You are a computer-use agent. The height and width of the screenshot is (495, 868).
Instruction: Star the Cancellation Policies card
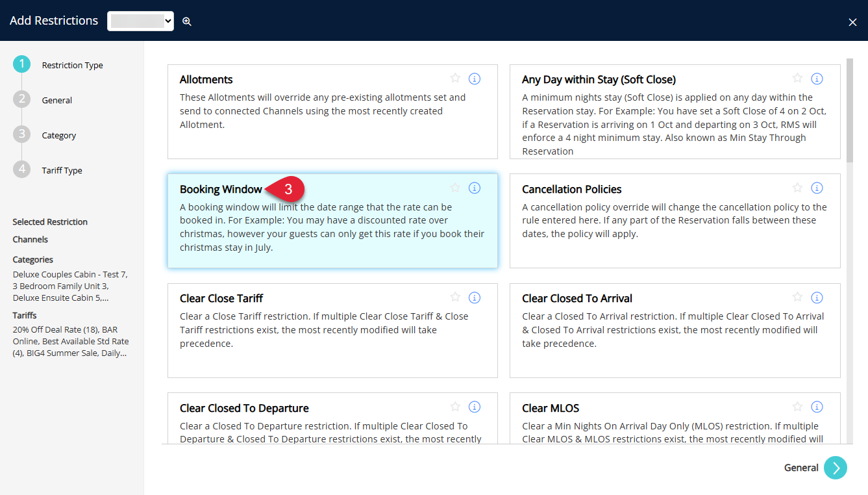[798, 187]
